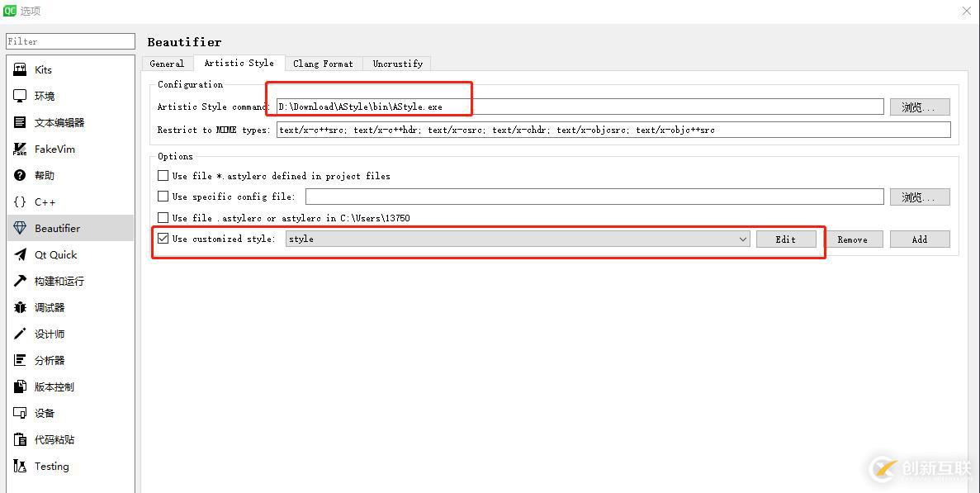Toggle Use specific config file checkbox
This screenshot has height=493, width=980.
(x=163, y=197)
